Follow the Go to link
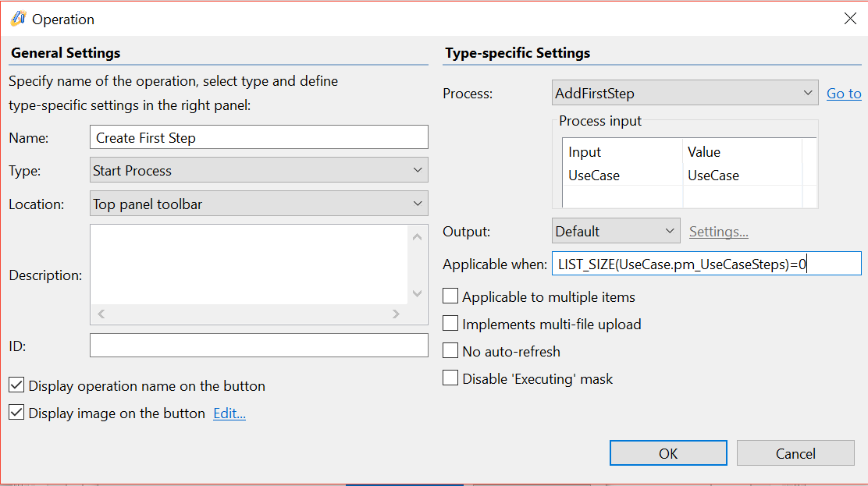This screenshot has height=486, width=868. (844, 93)
